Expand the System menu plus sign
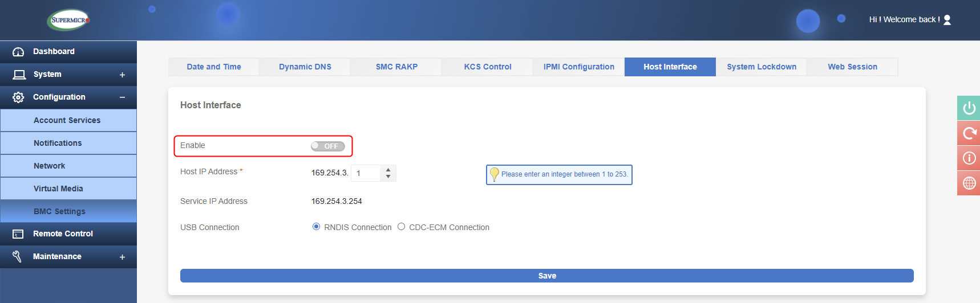This screenshot has height=303, width=980. 122,75
